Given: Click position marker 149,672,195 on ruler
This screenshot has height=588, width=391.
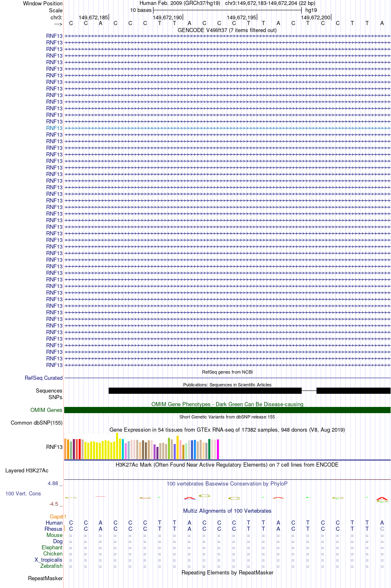Looking at the screenshot, I should pos(242,17).
